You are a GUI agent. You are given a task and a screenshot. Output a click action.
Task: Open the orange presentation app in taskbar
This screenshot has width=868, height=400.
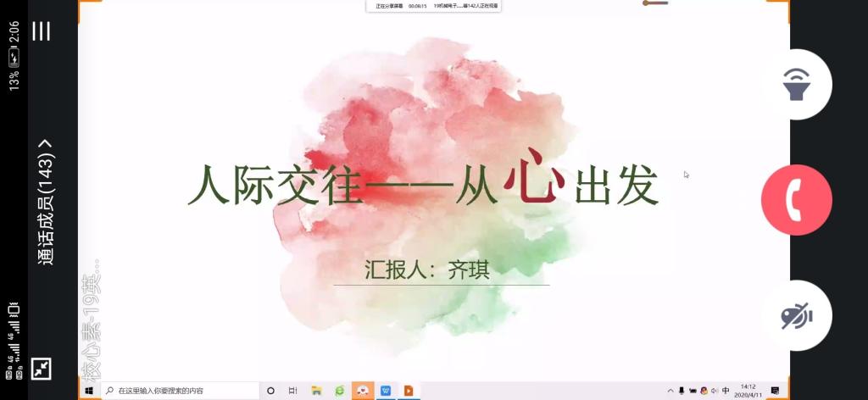click(408, 391)
